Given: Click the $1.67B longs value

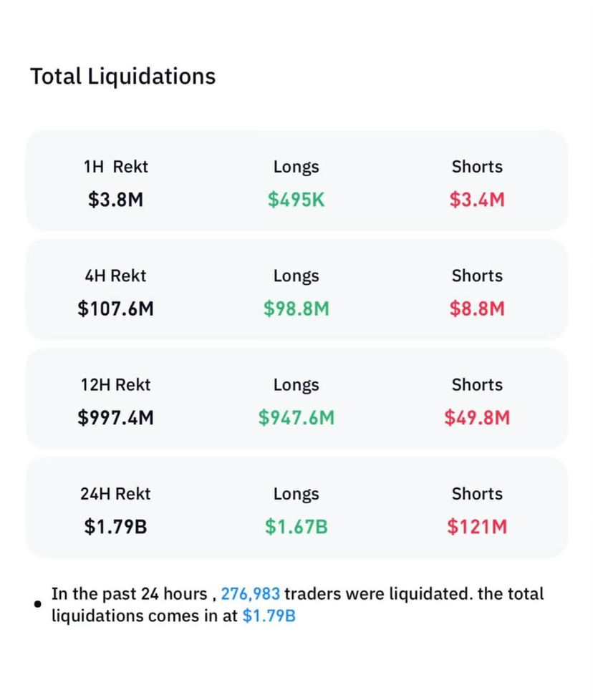Looking at the screenshot, I should tap(296, 527).
